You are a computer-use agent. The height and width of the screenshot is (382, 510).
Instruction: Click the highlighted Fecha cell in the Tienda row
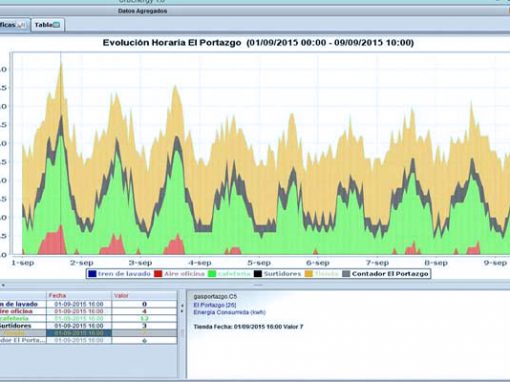point(79,333)
